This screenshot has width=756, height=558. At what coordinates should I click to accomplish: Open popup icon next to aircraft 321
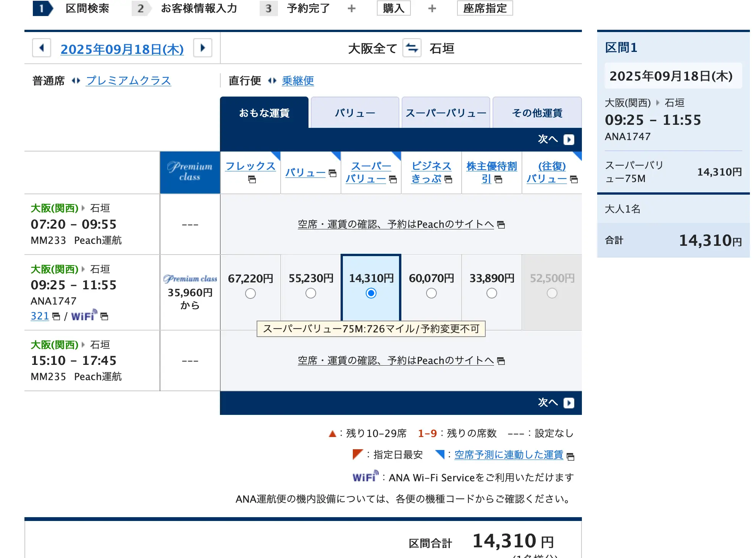[x=56, y=316]
